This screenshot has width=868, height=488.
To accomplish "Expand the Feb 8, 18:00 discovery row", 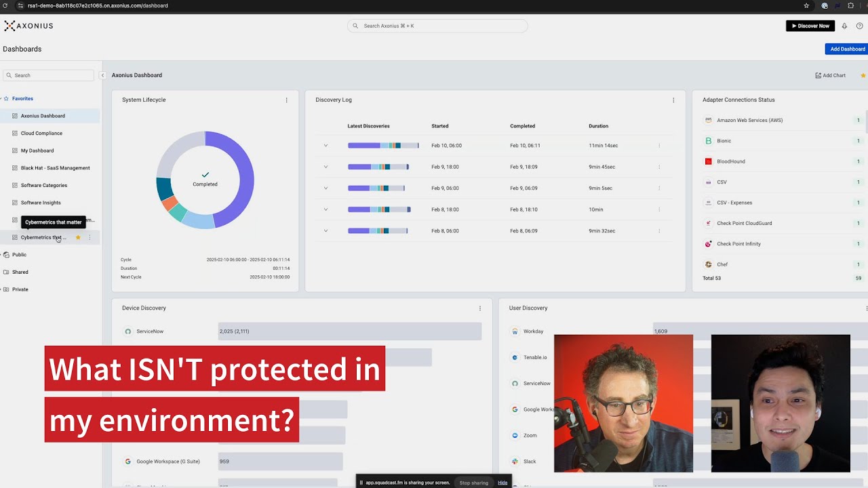I will 325,209.
